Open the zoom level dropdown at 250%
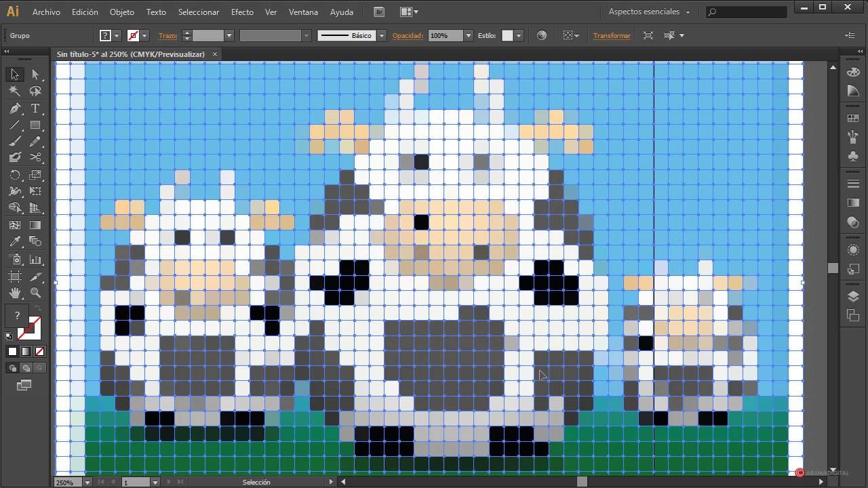 (x=87, y=483)
